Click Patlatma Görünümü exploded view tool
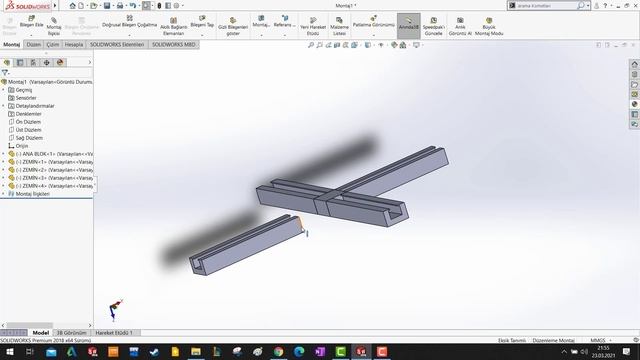Screen dimensions: 640x360 pos(373,22)
